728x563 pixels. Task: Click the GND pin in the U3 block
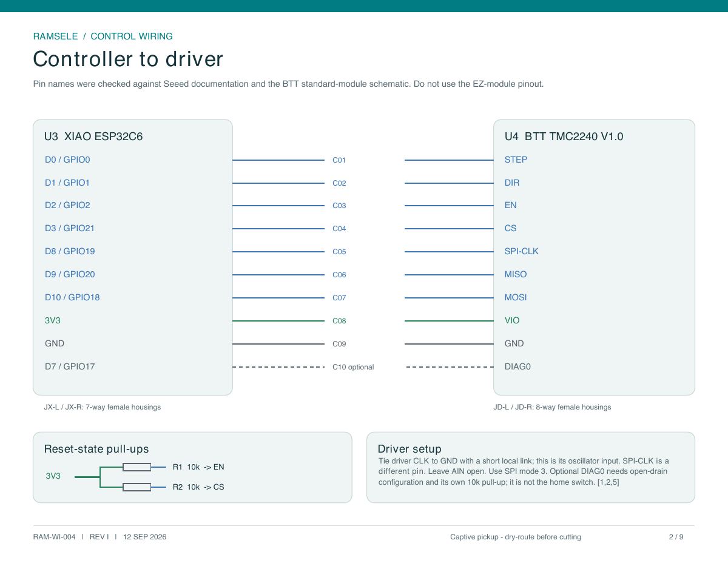click(x=55, y=343)
